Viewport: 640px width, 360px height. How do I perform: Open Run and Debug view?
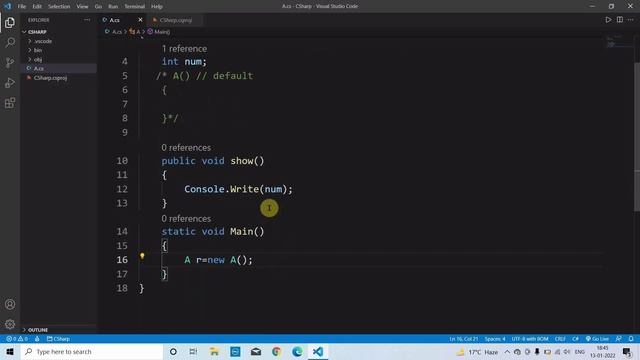click(10, 82)
